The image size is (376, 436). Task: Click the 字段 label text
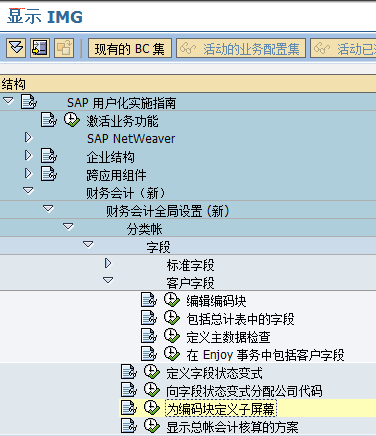point(158,247)
